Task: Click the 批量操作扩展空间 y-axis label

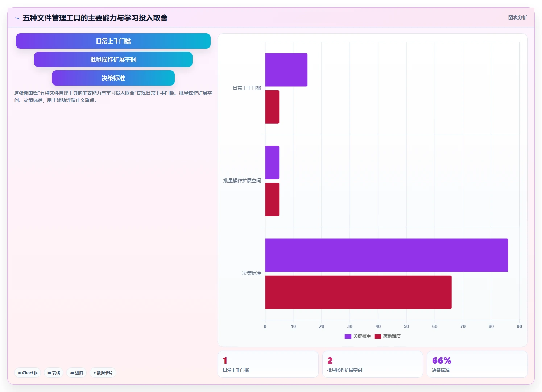Action: [242, 181]
